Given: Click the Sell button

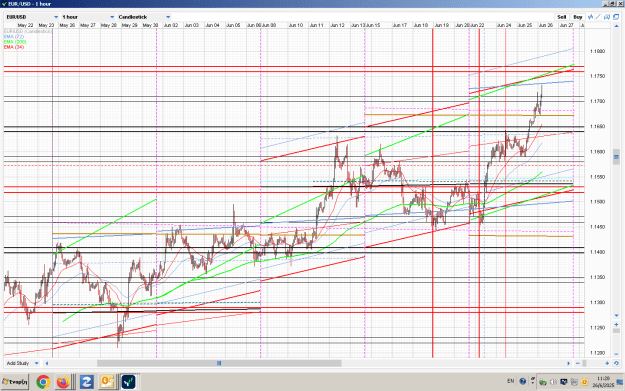Looking at the screenshot, I should point(562,17).
